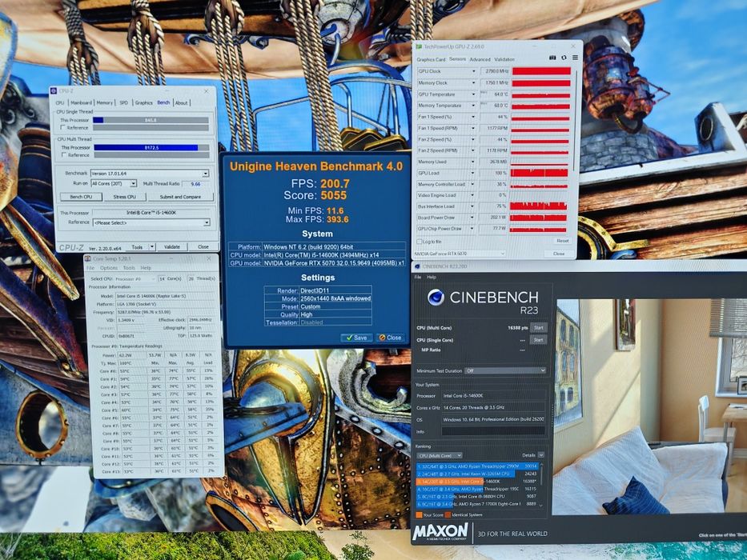747x560 pixels.
Task: Click Submit and Compare button
Action: click(x=180, y=197)
